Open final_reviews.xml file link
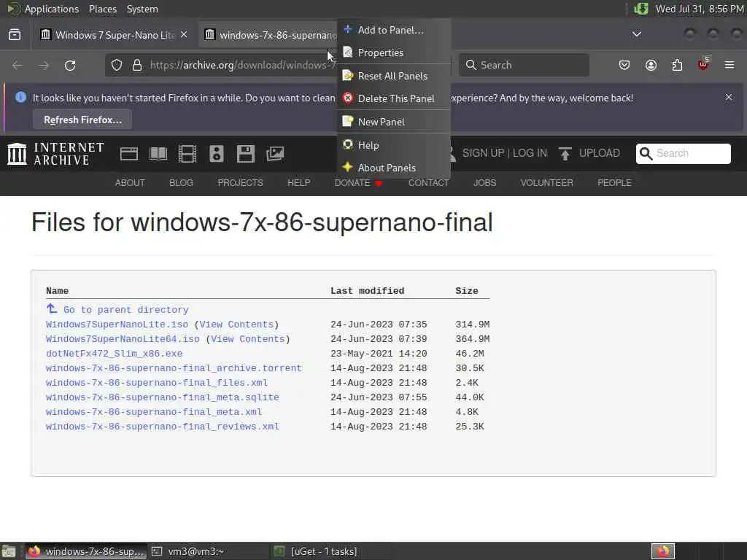 pos(163,427)
